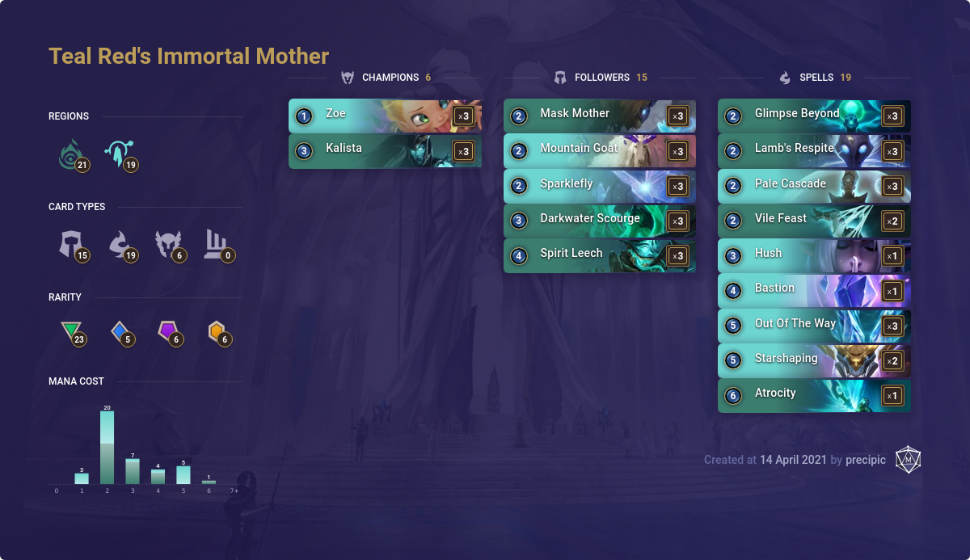Select the Shadow Isles region filter icon
This screenshot has height=560, width=970.
pos(73,155)
